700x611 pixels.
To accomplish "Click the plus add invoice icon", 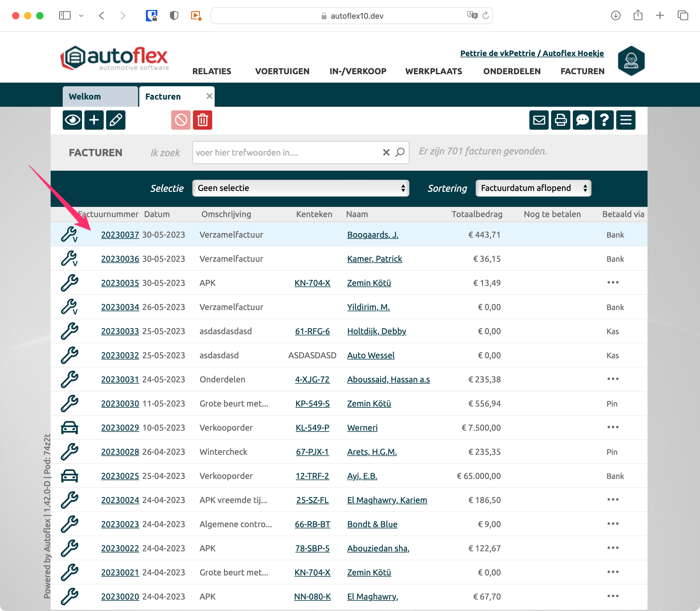I will coord(94,120).
